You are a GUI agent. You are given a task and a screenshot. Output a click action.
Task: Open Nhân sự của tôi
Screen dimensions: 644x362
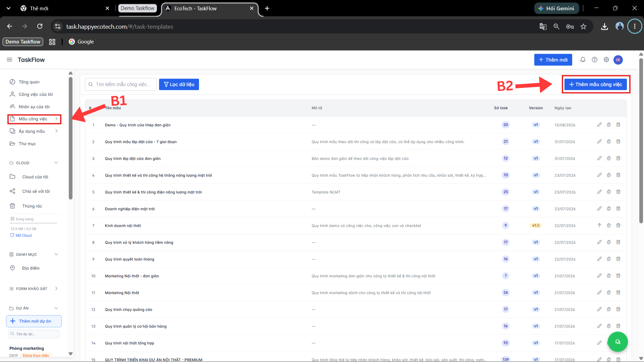tap(34, 107)
